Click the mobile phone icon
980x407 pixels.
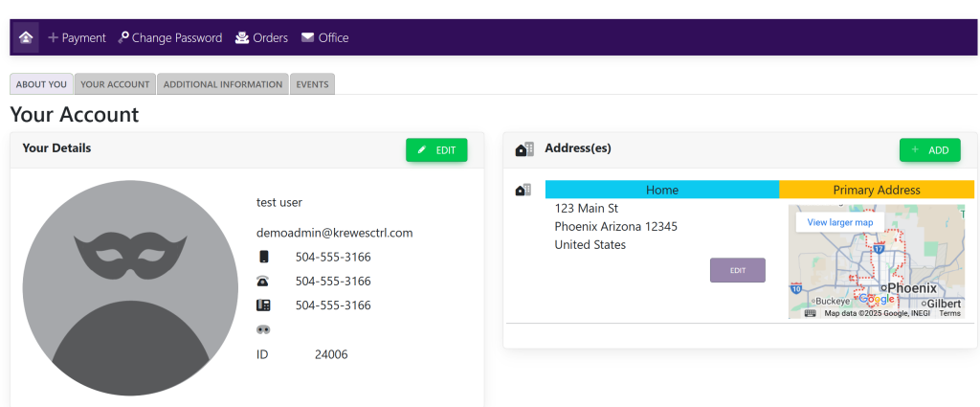click(264, 257)
